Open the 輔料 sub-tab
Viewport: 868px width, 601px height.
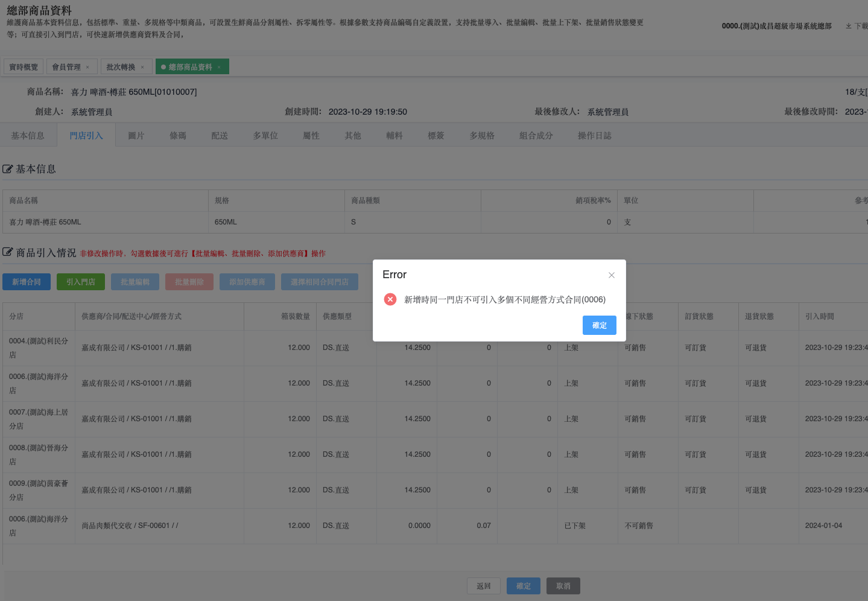(x=394, y=136)
